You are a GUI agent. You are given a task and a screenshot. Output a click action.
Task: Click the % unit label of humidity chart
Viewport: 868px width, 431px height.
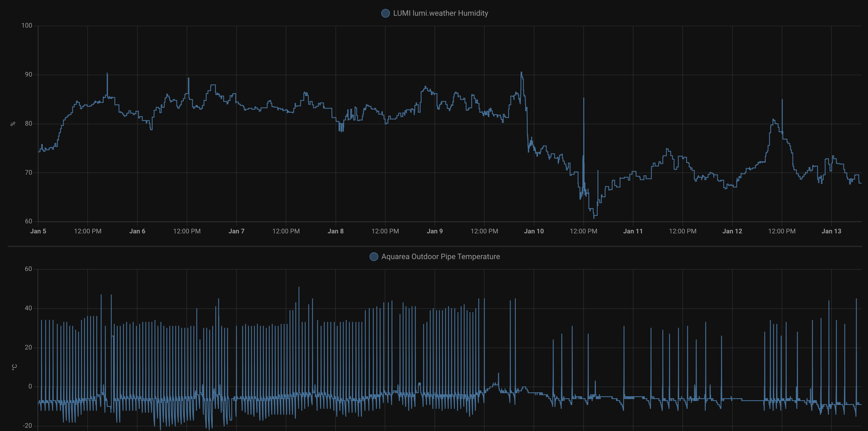tap(13, 124)
